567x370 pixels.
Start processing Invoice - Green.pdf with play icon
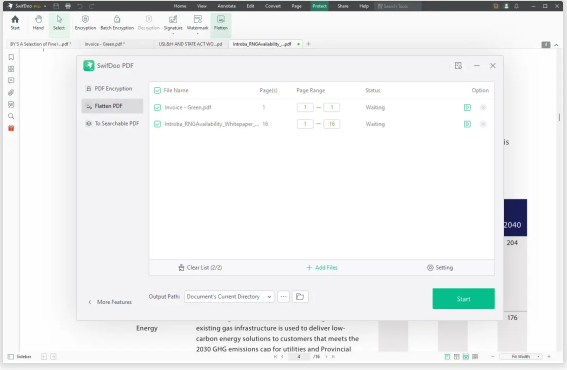(467, 107)
